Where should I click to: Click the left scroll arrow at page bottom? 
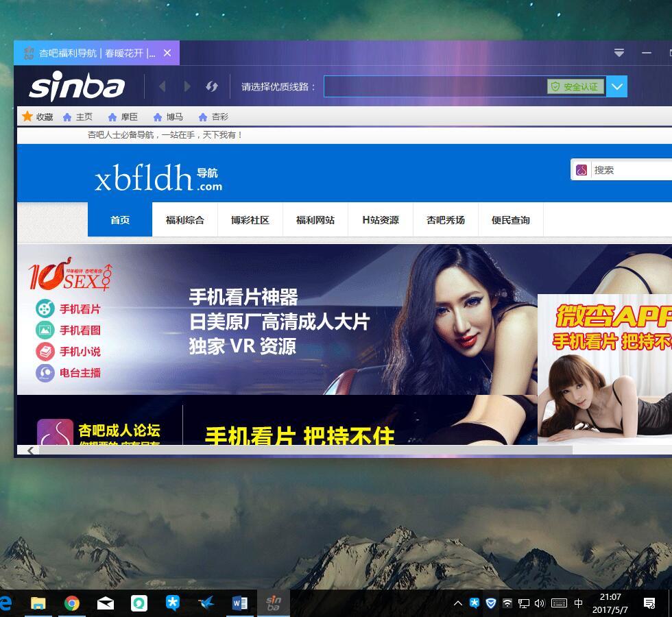click(x=30, y=450)
